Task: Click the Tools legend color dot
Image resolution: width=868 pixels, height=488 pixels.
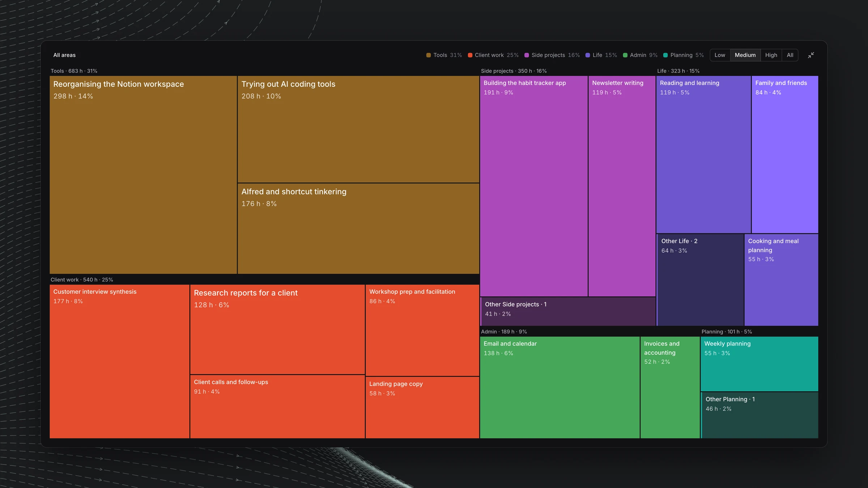Action: (429, 55)
